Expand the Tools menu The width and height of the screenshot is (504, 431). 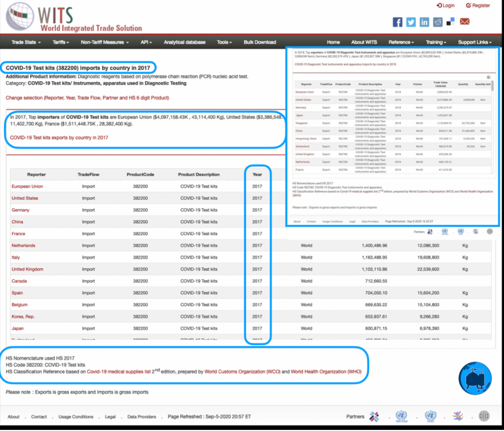tap(224, 42)
